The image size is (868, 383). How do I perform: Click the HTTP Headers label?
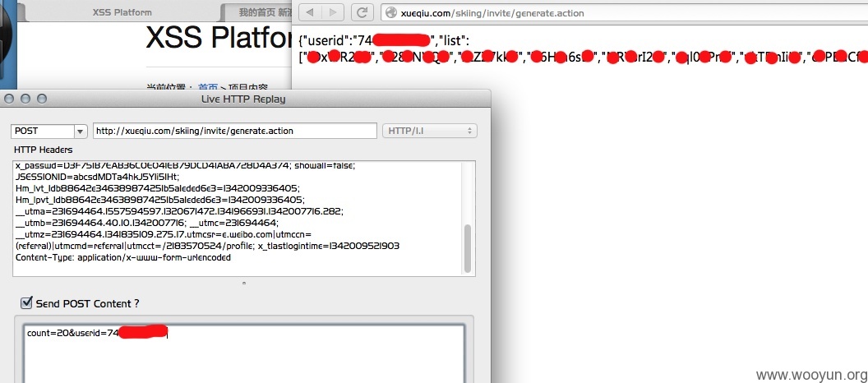click(x=44, y=150)
